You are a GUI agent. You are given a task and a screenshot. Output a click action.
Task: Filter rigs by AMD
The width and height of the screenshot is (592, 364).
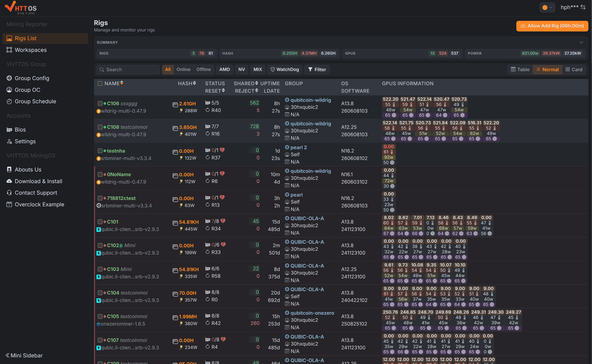click(x=224, y=69)
